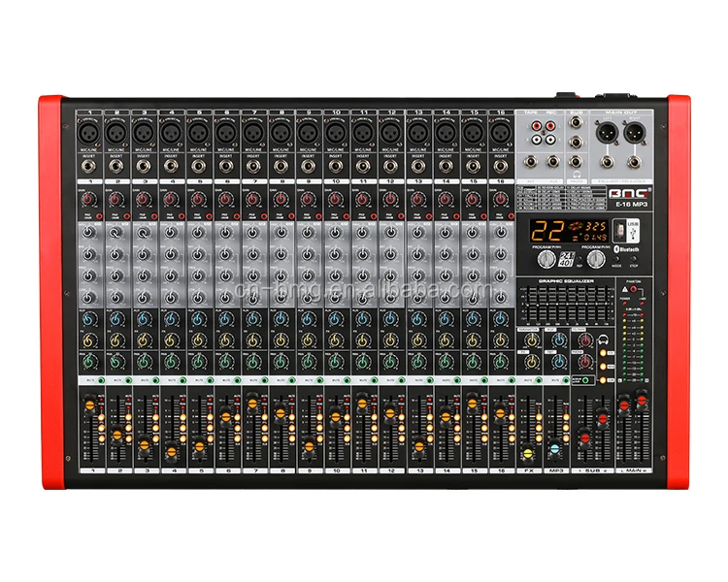Click the right red MAIN fader

coord(642,399)
